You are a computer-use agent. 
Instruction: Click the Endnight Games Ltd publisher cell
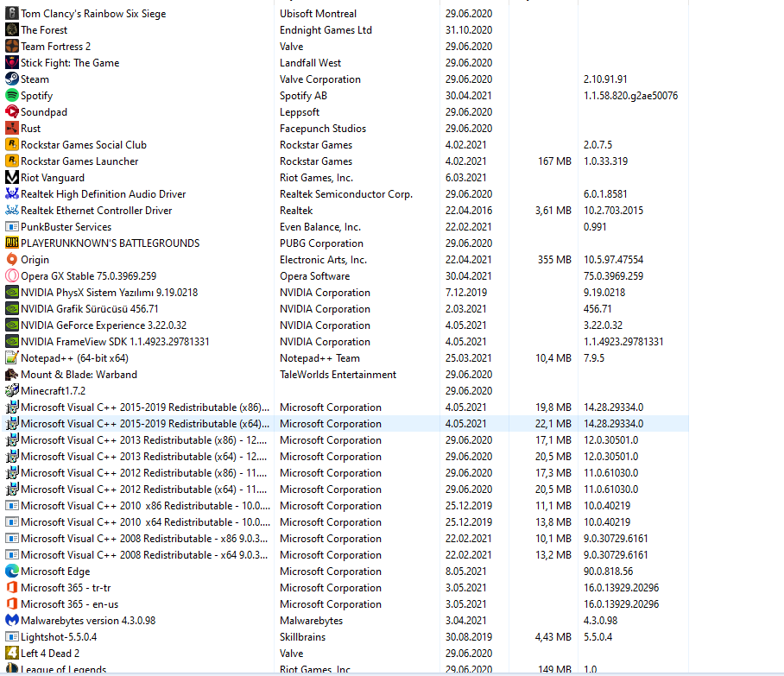pyautogui.click(x=326, y=30)
